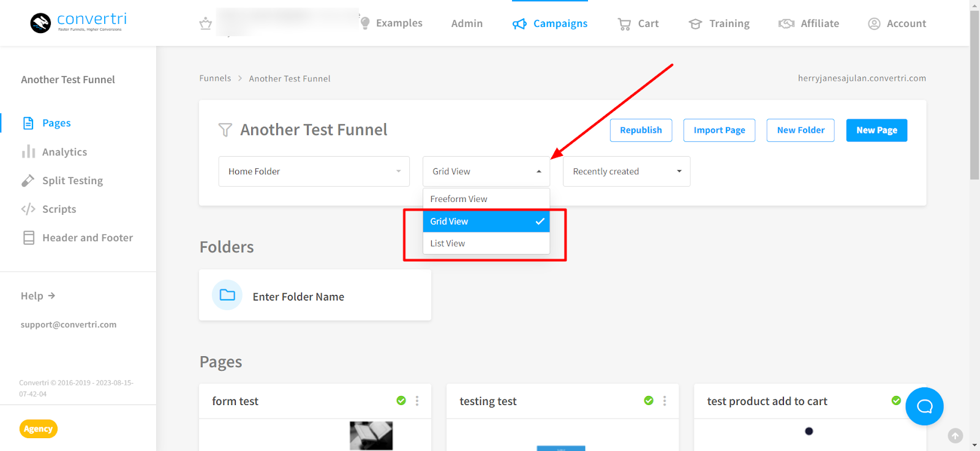Select Grid View option in list
The image size is (980, 451).
(x=486, y=222)
